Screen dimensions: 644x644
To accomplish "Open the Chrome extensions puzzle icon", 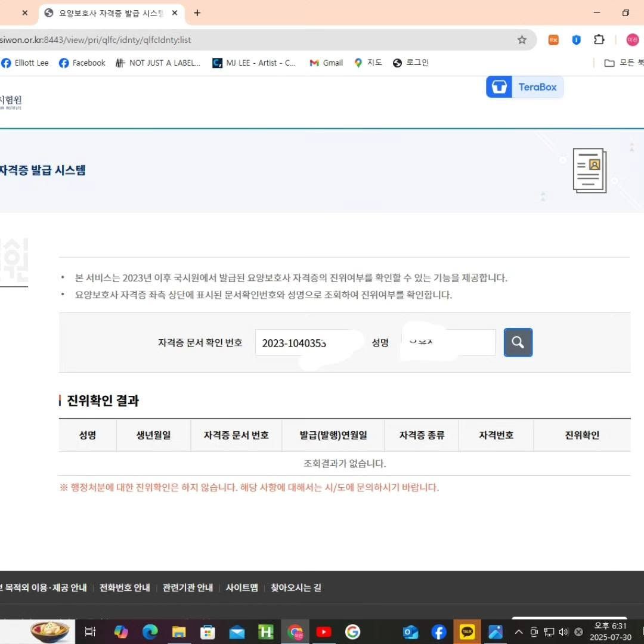I will coord(599,39).
